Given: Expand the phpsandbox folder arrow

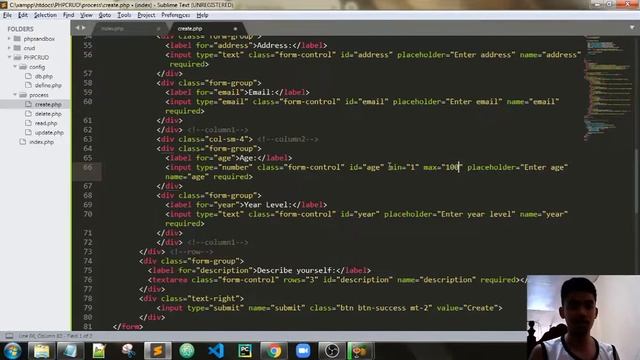Looking at the screenshot, I should [9, 39].
